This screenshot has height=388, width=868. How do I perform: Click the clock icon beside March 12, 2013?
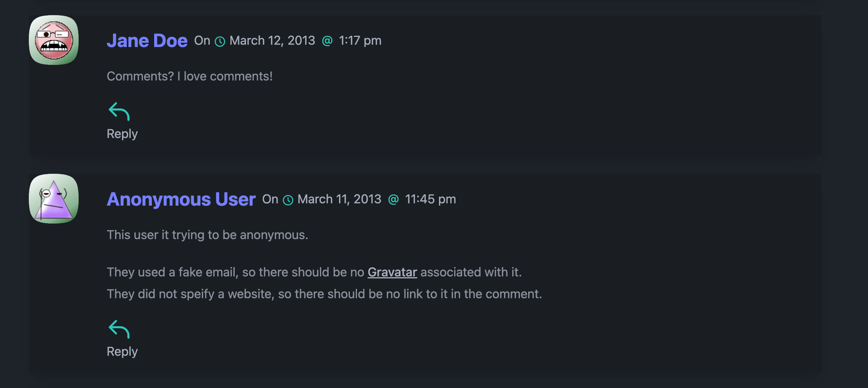tap(220, 41)
